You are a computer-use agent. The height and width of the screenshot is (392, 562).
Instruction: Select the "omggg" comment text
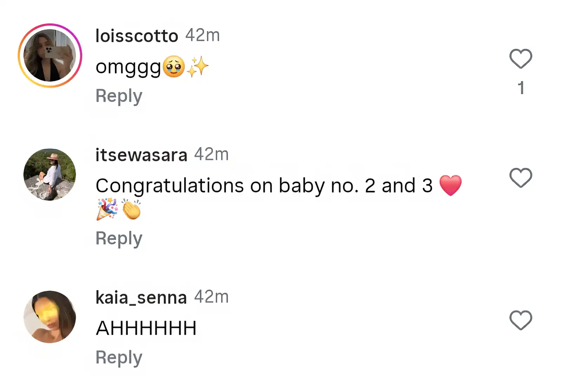click(x=128, y=66)
